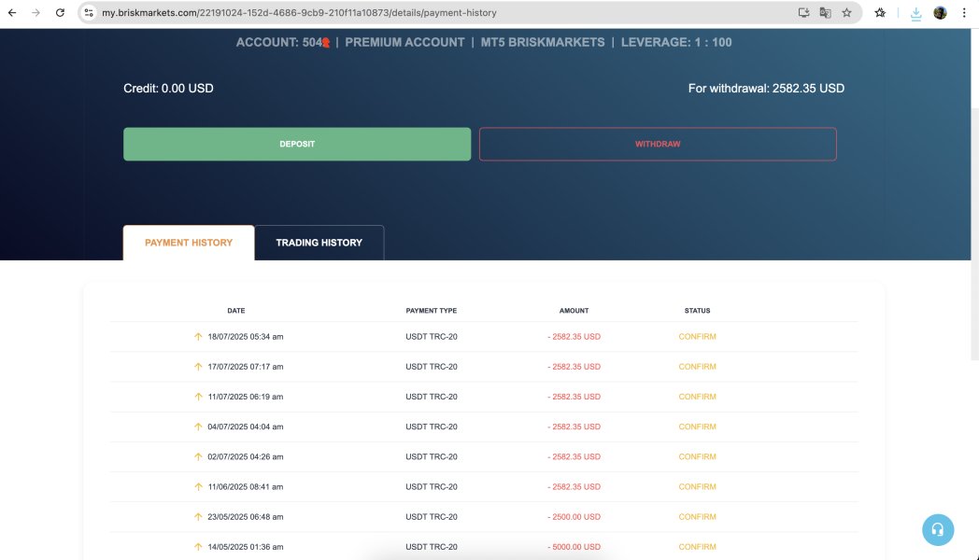Open the live support headset chat bubble
Screen dimensions: 979x560
pos(938,529)
